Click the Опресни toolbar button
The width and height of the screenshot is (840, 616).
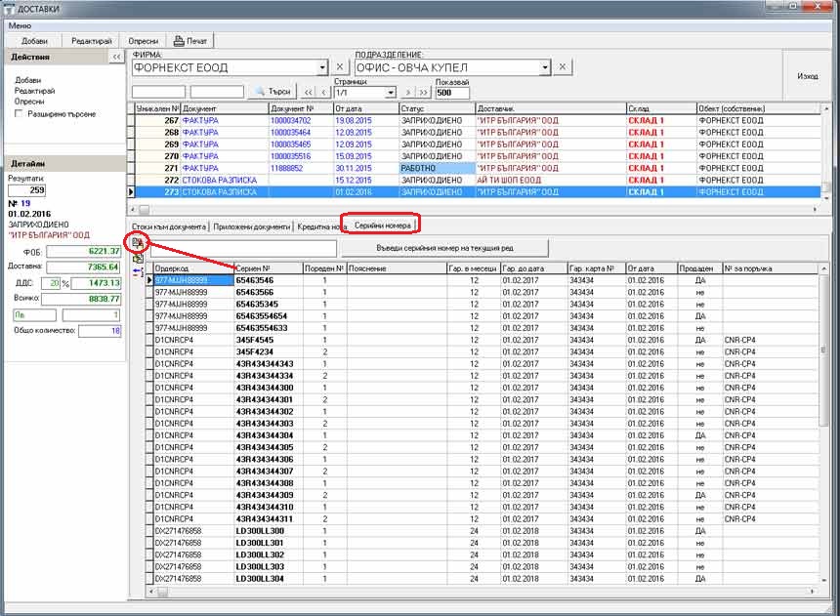coord(143,41)
